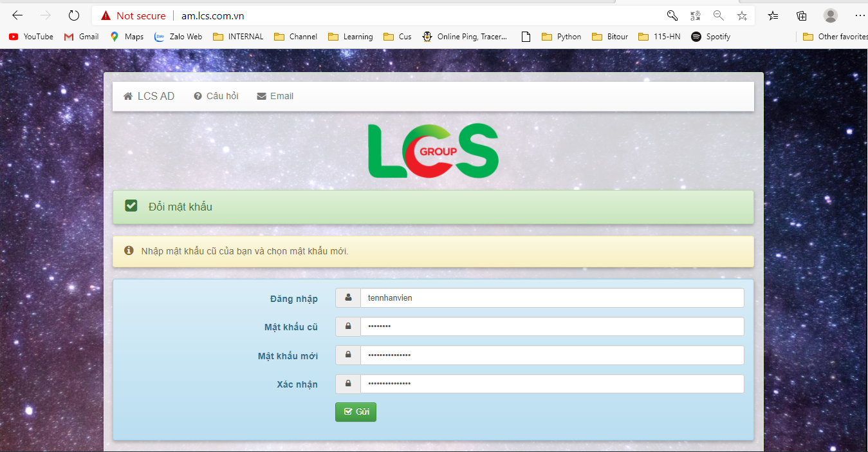Open the Other favorites folder

coord(835,37)
